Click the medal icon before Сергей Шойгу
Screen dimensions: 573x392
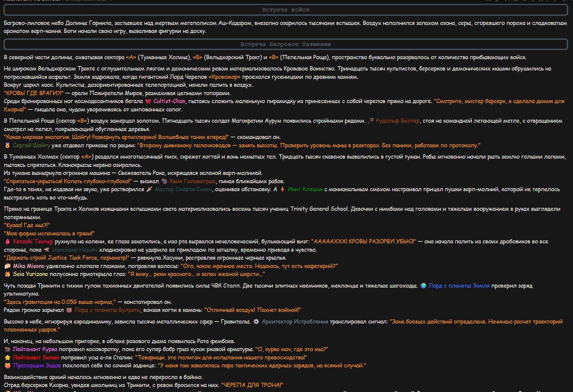pos(7,145)
